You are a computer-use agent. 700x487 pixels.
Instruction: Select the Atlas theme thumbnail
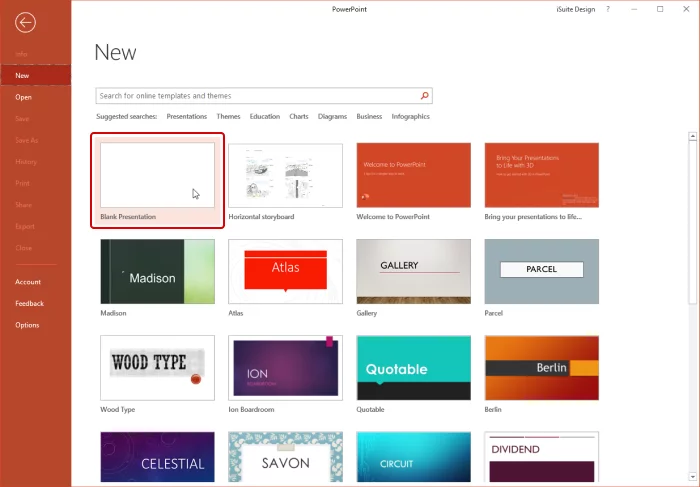click(x=286, y=271)
